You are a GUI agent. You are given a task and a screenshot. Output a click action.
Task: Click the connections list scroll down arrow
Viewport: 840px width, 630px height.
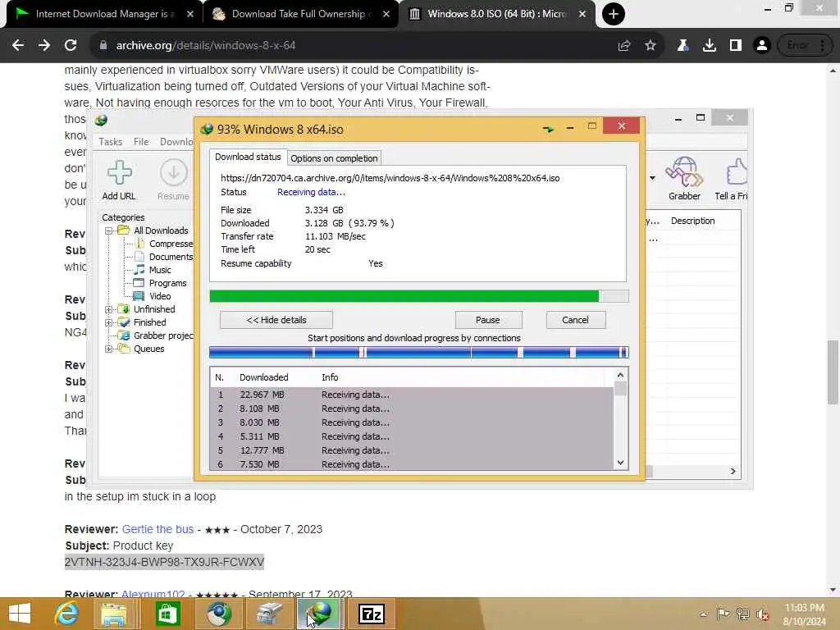point(620,463)
